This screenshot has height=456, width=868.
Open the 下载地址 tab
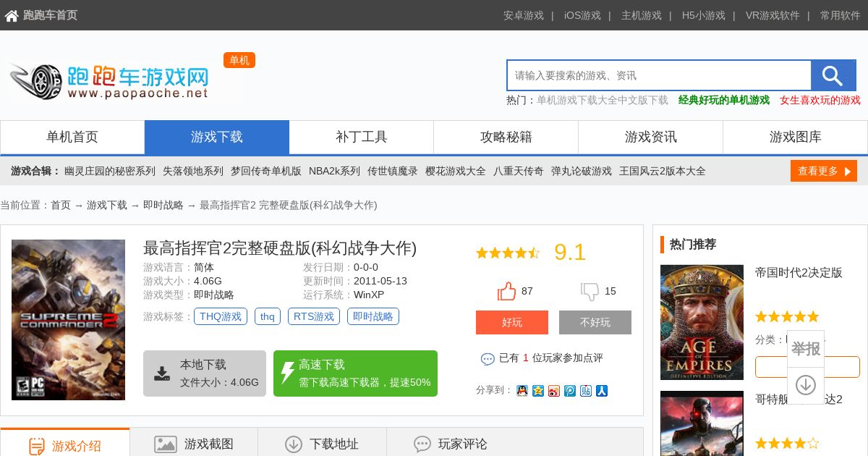[322, 444]
